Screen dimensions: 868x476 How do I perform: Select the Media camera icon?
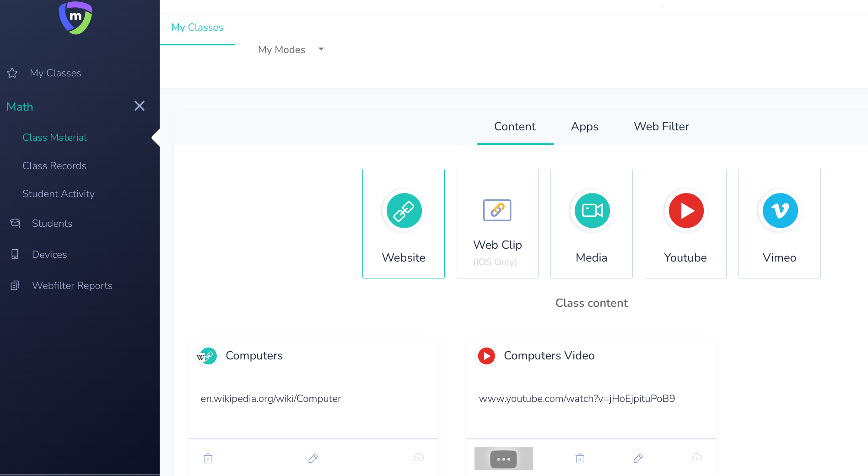[x=592, y=210]
